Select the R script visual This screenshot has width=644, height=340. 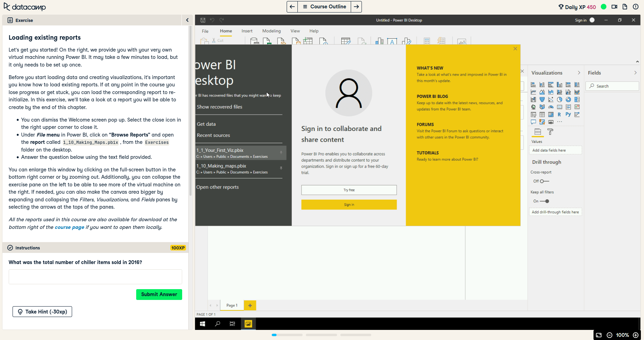(559, 115)
